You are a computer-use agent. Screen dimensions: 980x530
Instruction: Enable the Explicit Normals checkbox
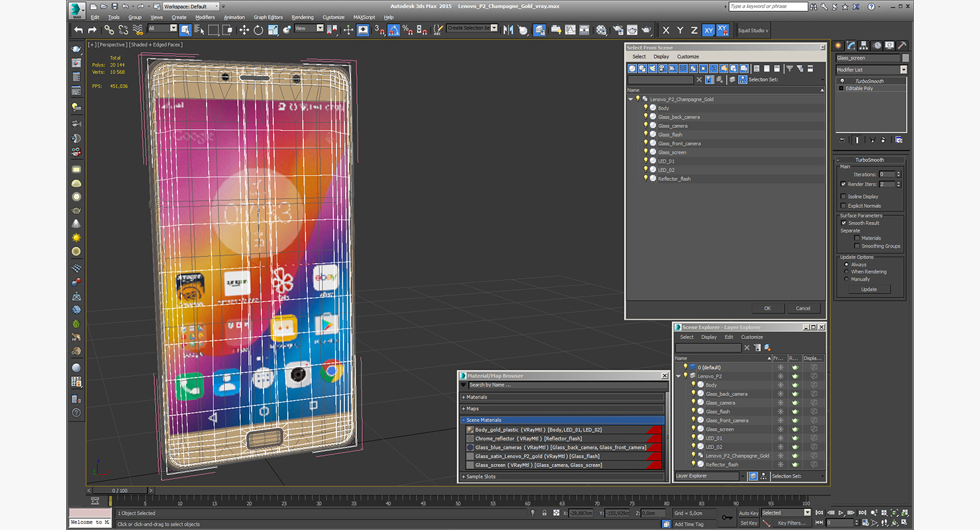(843, 206)
